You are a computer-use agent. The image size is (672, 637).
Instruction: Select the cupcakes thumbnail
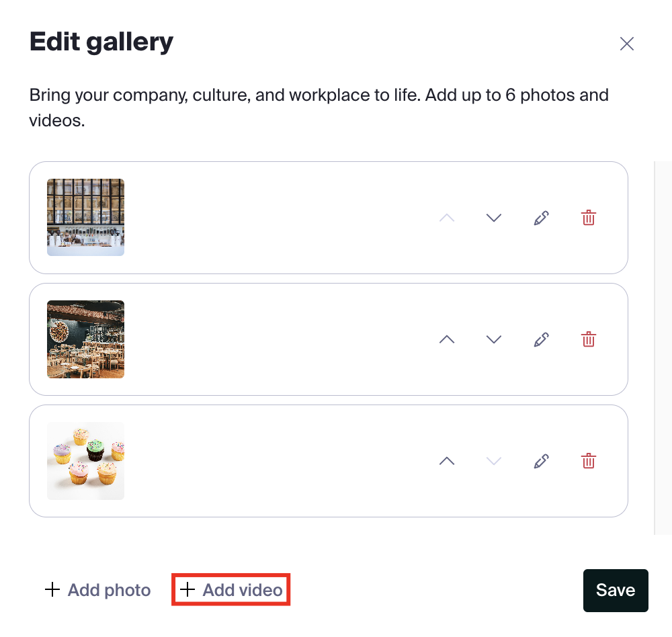[86, 461]
